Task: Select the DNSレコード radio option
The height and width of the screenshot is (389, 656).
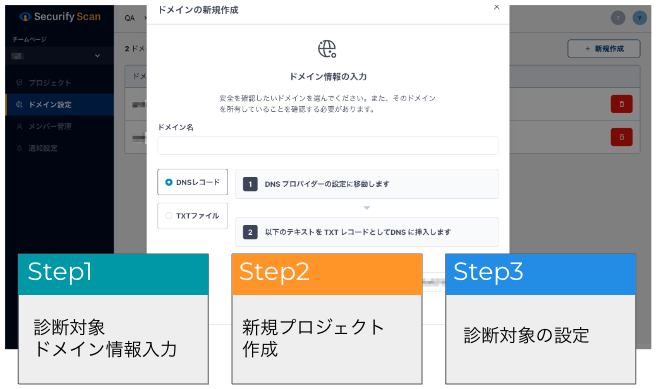Action: pos(192,182)
